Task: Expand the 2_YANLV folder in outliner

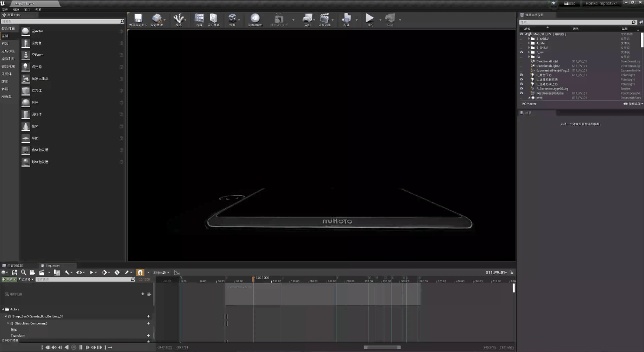Action: click(529, 39)
